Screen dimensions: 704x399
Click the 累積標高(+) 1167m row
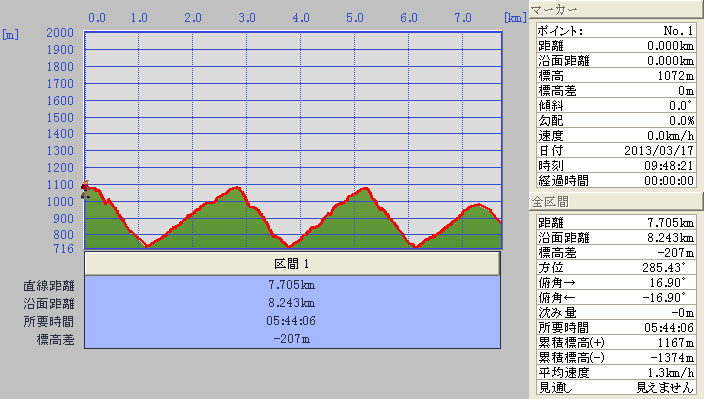[x=616, y=342]
